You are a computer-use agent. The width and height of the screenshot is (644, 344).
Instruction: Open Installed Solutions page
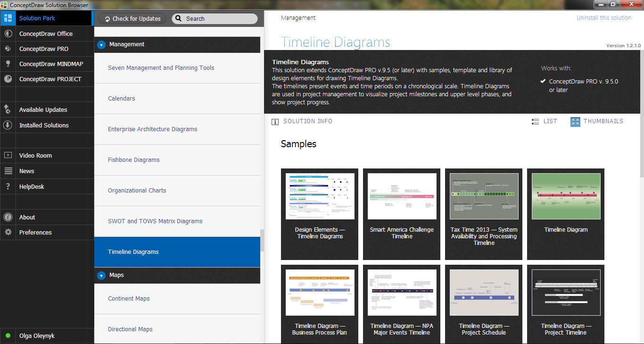[47, 125]
